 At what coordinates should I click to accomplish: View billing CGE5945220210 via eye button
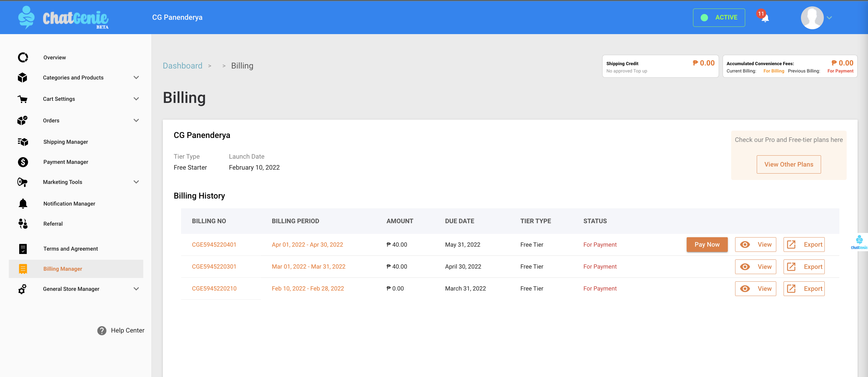point(755,288)
